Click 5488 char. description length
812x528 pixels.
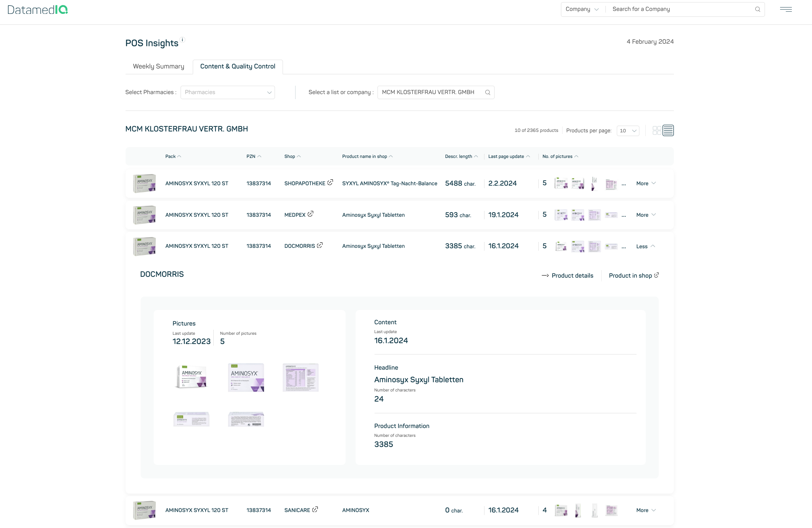click(x=460, y=184)
